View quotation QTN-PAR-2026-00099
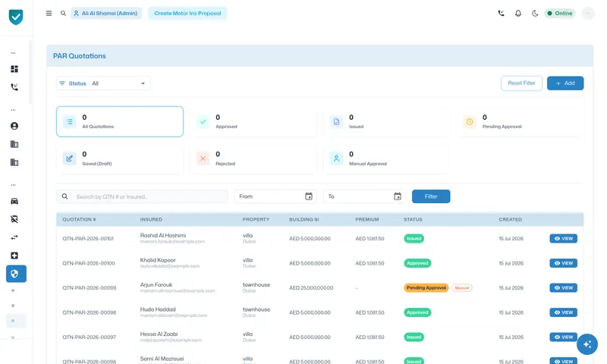The height and width of the screenshot is (364, 607). click(x=563, y=288)
